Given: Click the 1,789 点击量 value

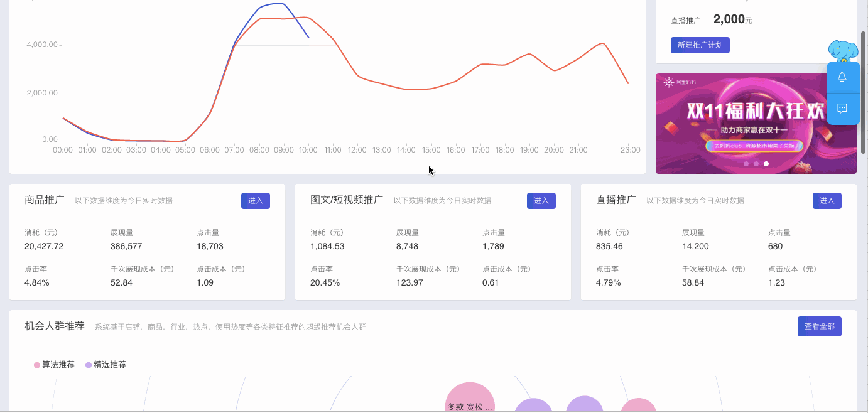Looking at the screenshot, I should click(x=493, y=246).
